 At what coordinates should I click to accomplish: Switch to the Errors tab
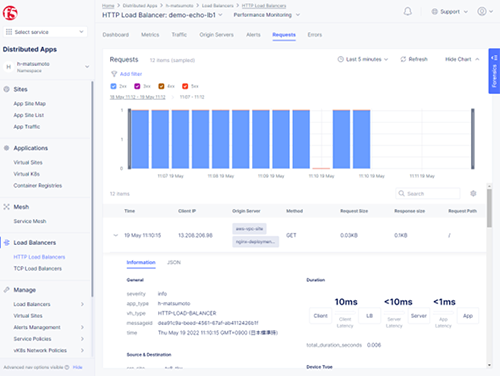click(315, 35)
